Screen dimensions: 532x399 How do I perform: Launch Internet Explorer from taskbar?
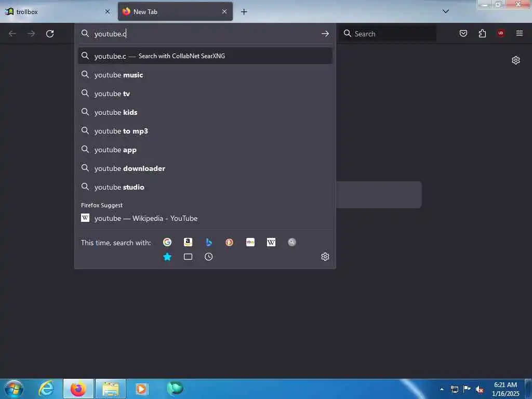(46, 389)
